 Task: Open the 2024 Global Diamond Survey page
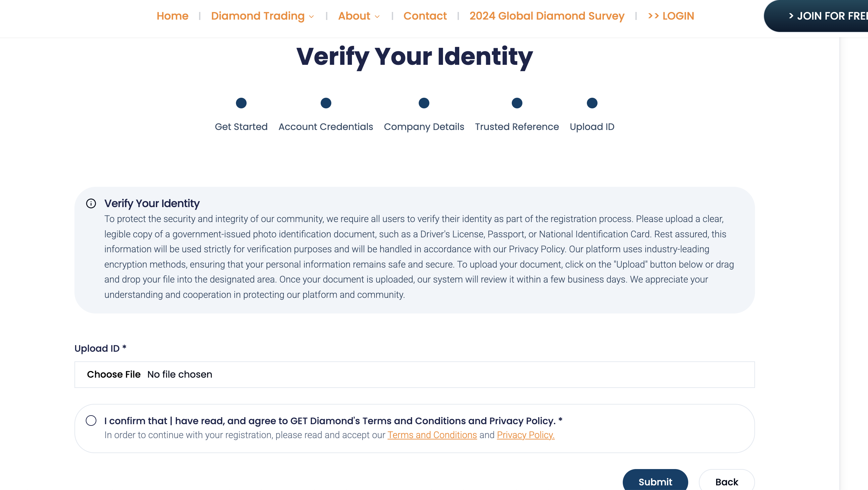coord(547,16)
